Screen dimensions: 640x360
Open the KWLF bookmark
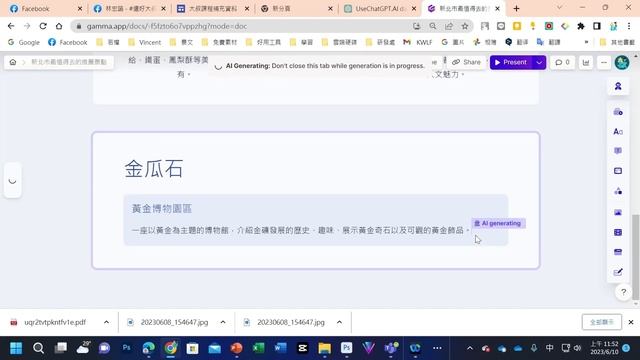pos(418,42)
